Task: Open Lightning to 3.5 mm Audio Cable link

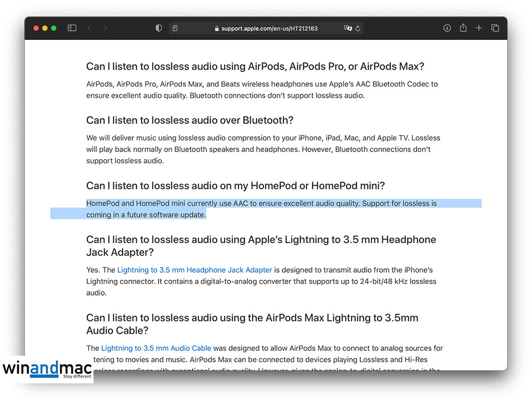Action: 156,348
